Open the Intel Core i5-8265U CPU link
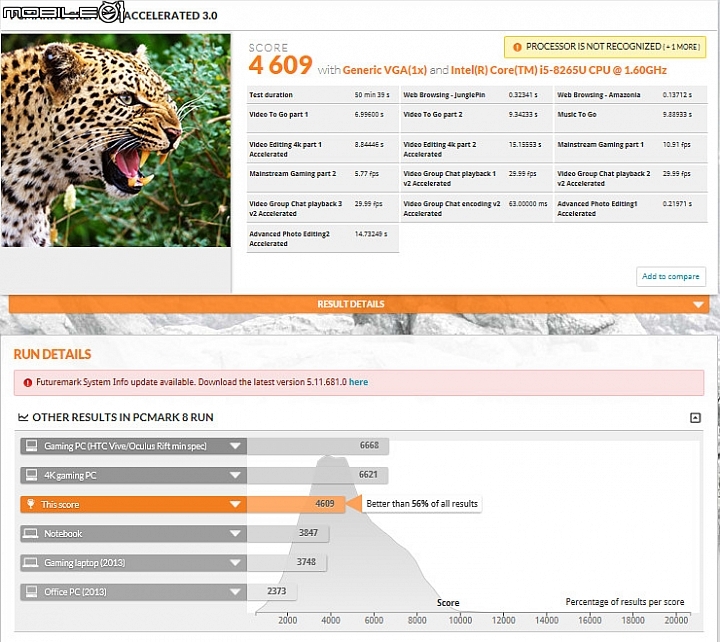 pos(558,70)
